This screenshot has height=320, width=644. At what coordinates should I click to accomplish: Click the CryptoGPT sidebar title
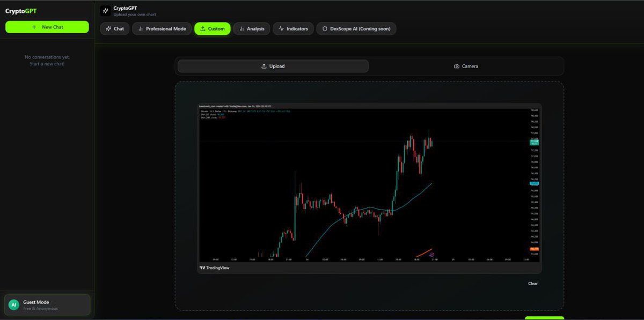click(21, 11)
